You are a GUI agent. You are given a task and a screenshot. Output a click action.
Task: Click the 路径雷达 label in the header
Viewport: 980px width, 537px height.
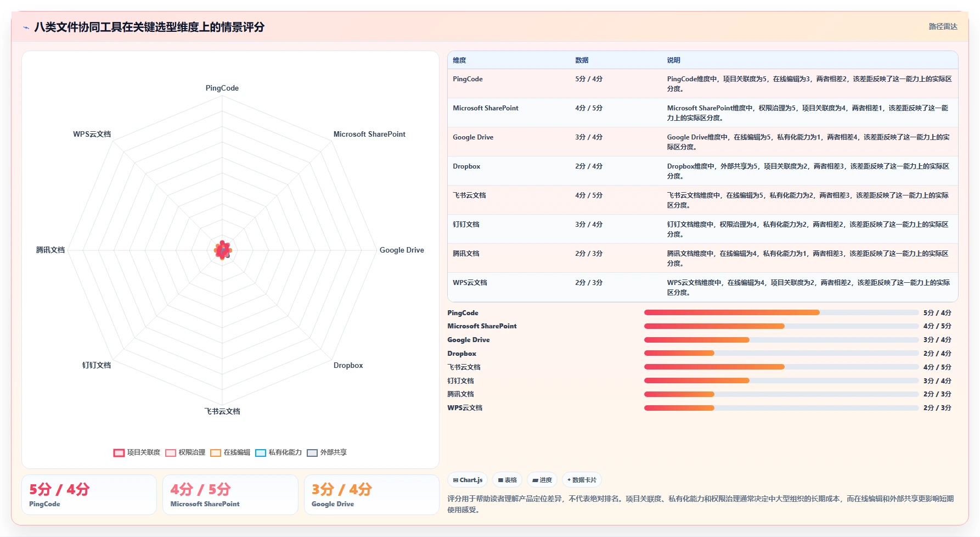pos(943,26)
